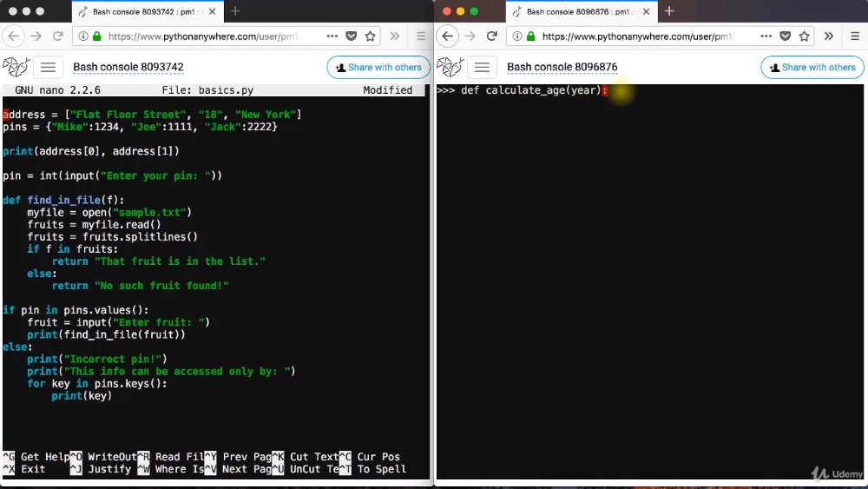Click 'pin = int(input(' line

coord(112,175)
